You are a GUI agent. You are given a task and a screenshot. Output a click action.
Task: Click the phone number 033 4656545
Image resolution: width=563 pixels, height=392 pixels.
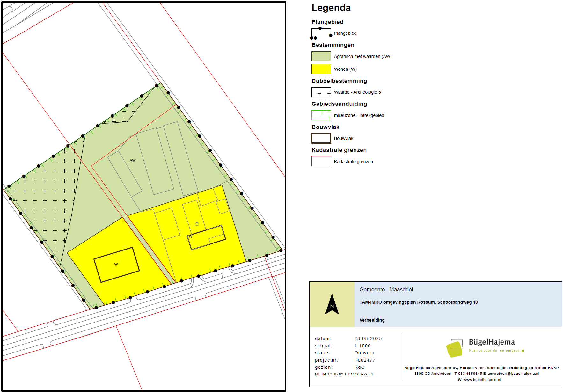[x=470, y=374]
